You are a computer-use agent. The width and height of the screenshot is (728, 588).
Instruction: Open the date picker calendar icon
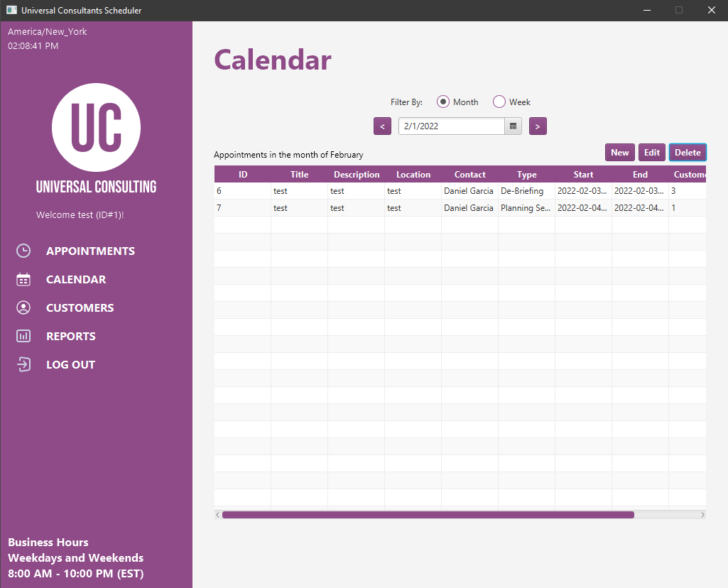click(x=513, y=126)
